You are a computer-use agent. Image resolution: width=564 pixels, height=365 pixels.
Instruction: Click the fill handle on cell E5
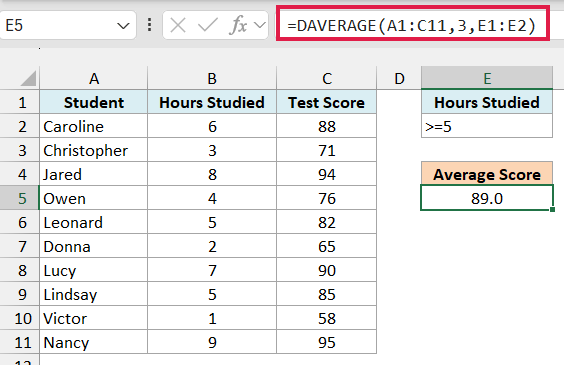coord(552,209)
